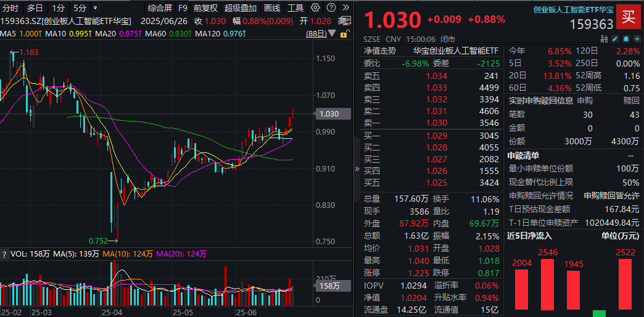
Task: Click buy order 买三 price 1.027
Action: click(x=437, y=159)
